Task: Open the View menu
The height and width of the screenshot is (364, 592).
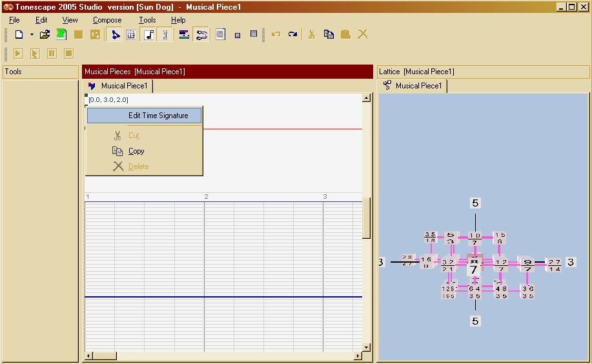Action: pyautogui.click(x=70, y=20)
